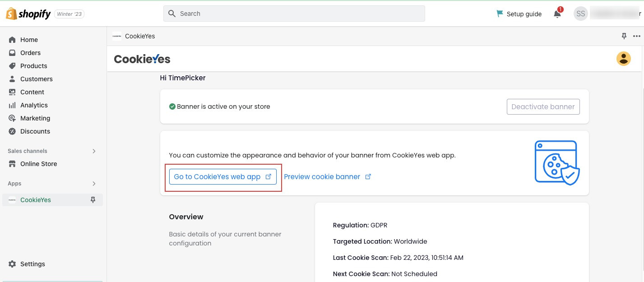Click the small CookieYes icon in the sidebar

coord(12,200)
